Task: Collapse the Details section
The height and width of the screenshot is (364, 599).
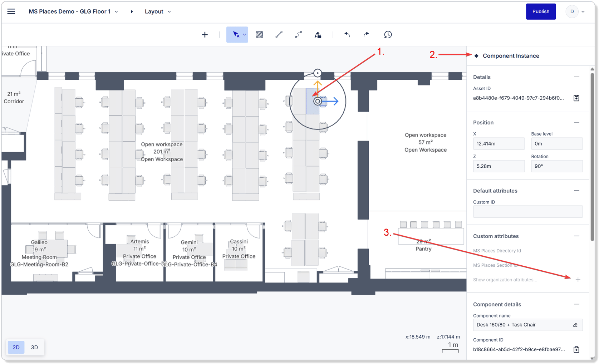Action: pos(576,77)
